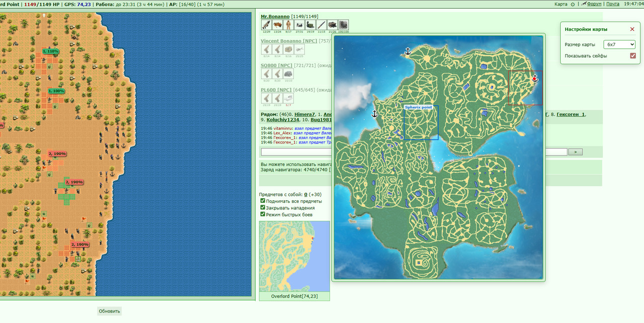Click the western anchor port on map
The width and height of the screenshot is (644, 323).
click(374, 114)
